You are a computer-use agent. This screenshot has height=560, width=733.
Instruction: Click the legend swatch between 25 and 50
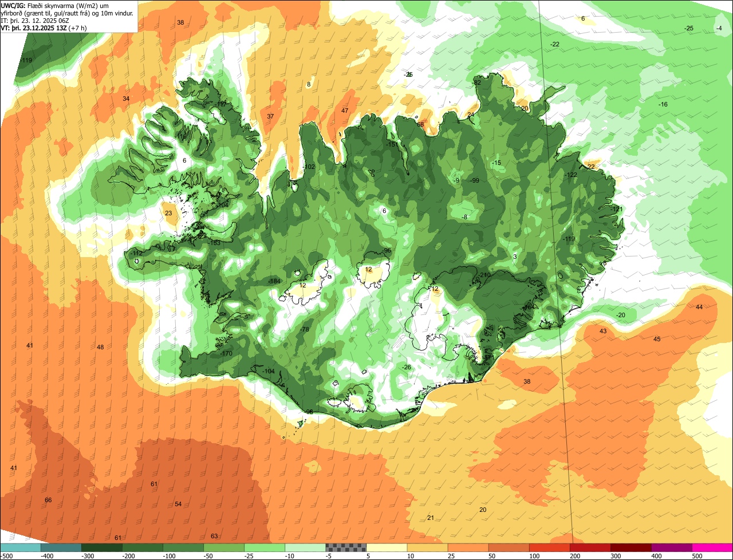point(468,547)
